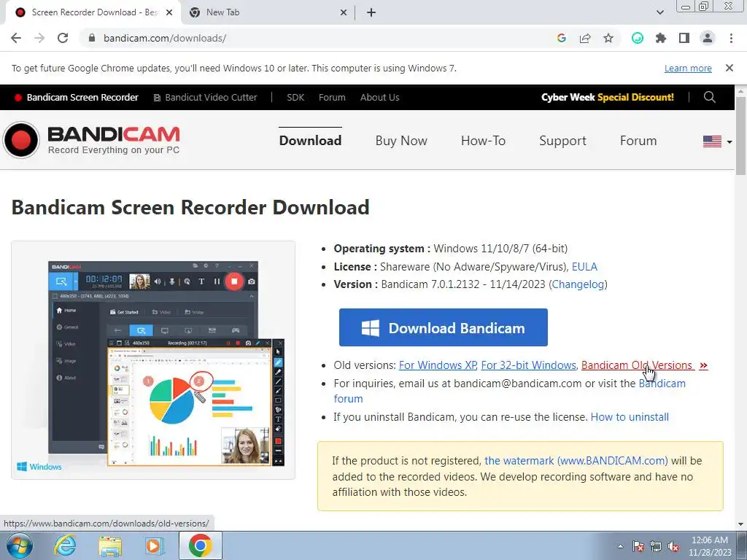Image resolution: width=747 pixels, height=560 pixels.
Task: Open Bandicut Video Cutter link
Action: (x=205, y=97)
